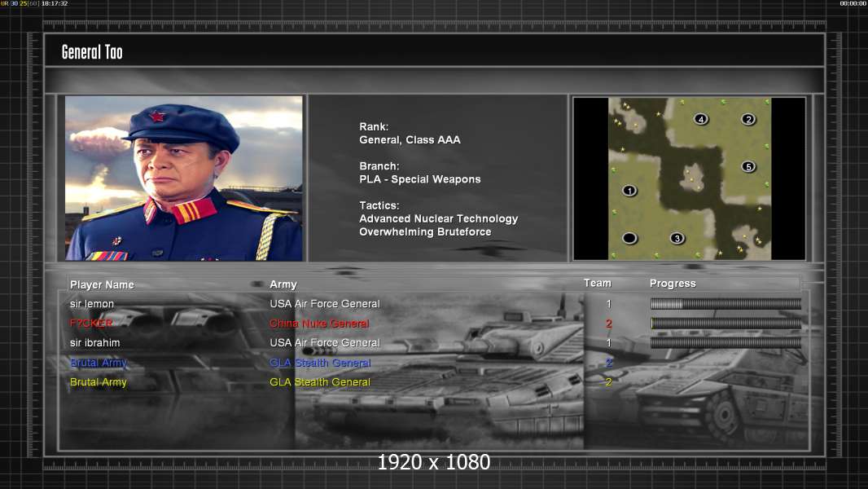The width and height of the screenshot is (868, 489).
Task: Click start position marker 5 on the map
Action: (748, 167)
